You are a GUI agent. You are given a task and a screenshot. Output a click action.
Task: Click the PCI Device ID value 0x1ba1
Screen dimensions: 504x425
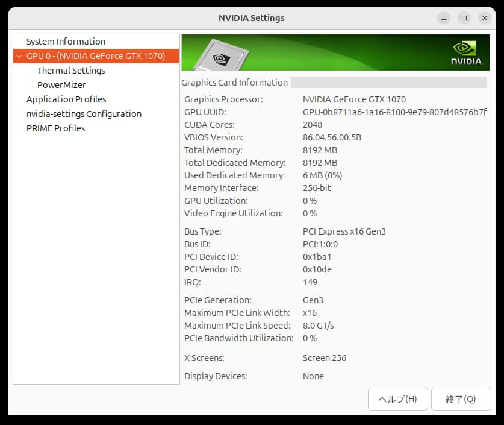click(x=317, y=257)
